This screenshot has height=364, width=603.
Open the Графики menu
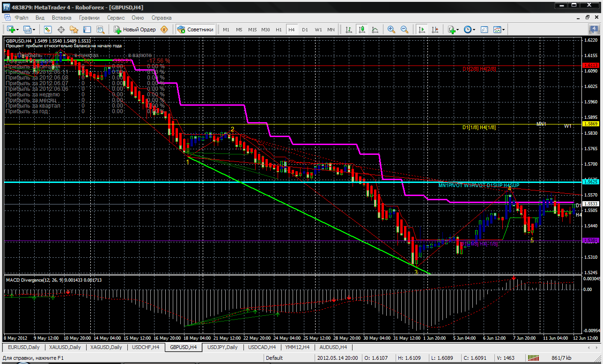pyautogui.click(x=89, y=18)
